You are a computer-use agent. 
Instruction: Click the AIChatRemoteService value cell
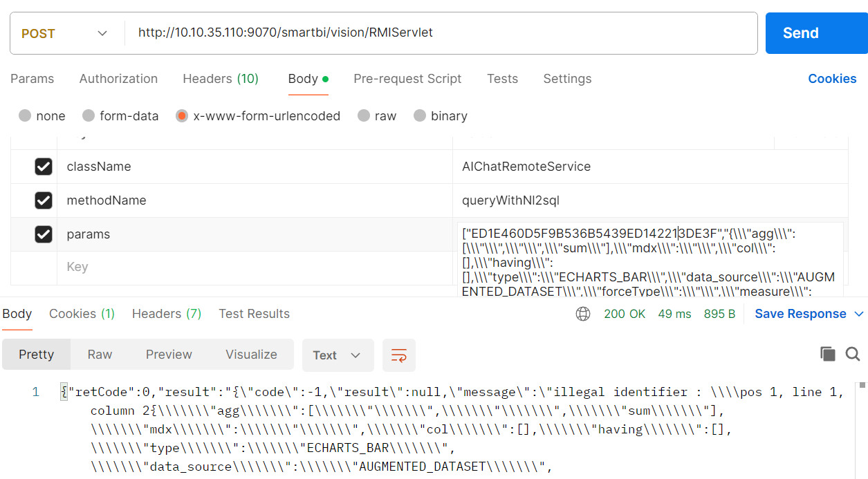pyautogui.click(x=650, y=167)
